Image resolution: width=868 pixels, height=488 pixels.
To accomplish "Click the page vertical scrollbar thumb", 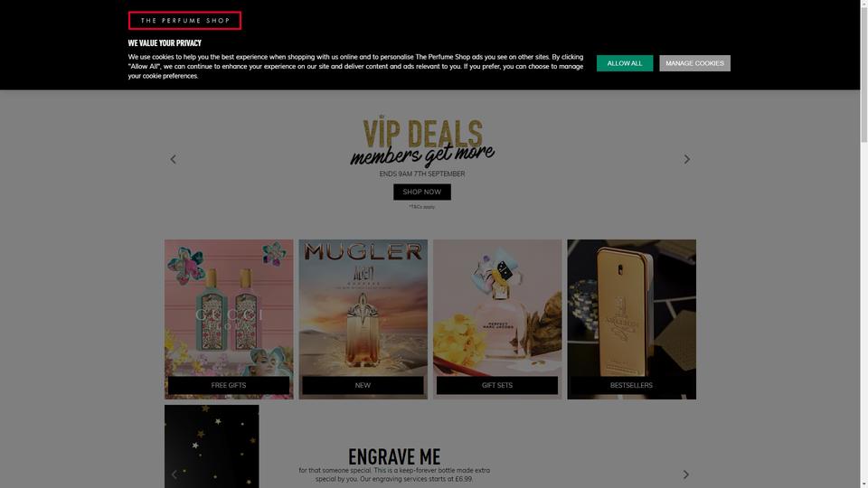I will (863, 73).
